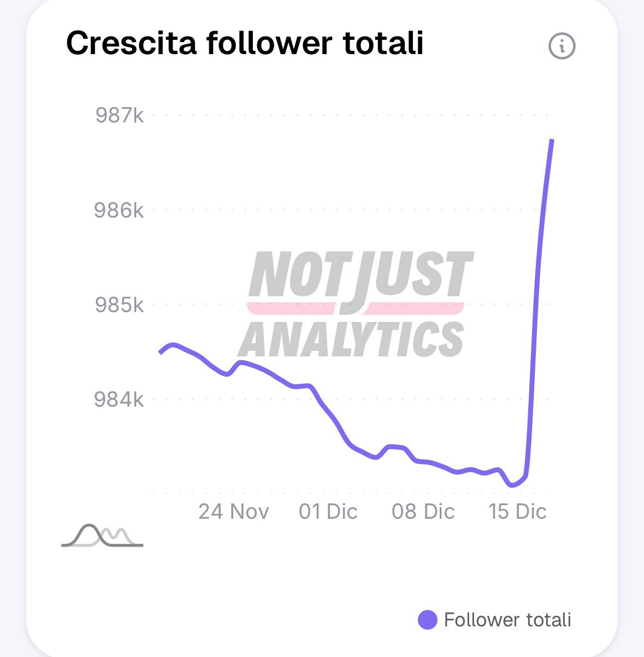Click the NOT JUST watermark text
This screenshot has height=657, width=644.
361,276
